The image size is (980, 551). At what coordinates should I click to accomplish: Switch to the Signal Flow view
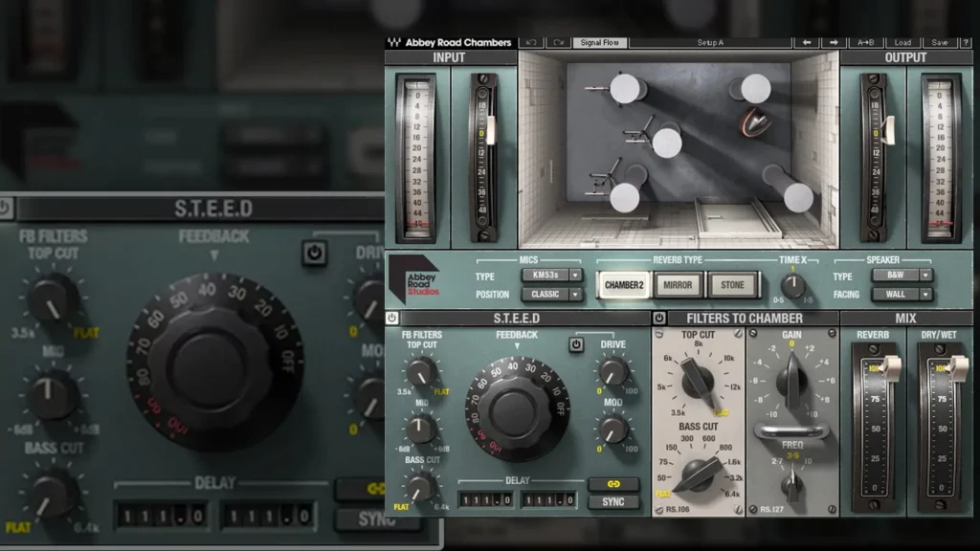(x=599, y=42)
